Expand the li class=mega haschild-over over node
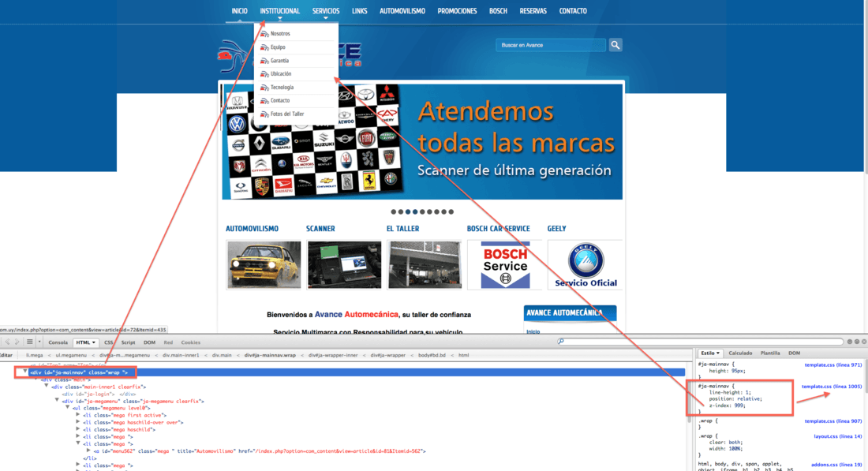The width and height of the screenshot is (868, 471). (78, 422)
